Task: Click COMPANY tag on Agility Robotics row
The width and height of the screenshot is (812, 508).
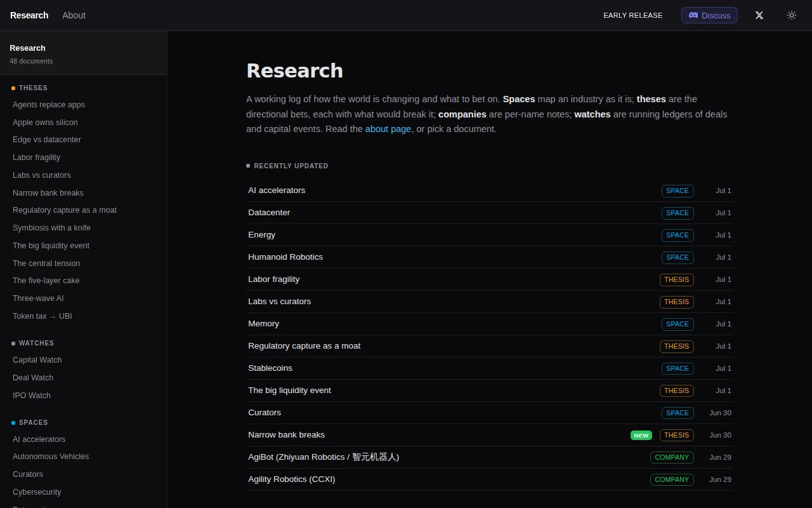Action: [672, 479]
